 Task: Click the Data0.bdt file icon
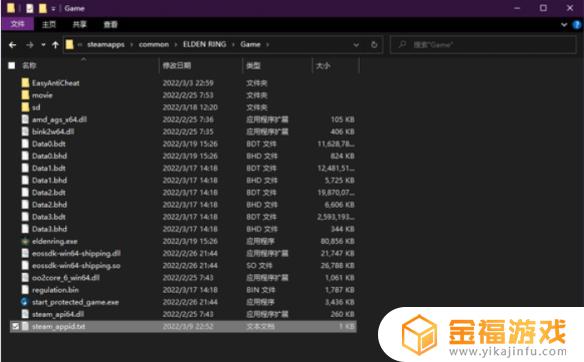pos(25,144)
